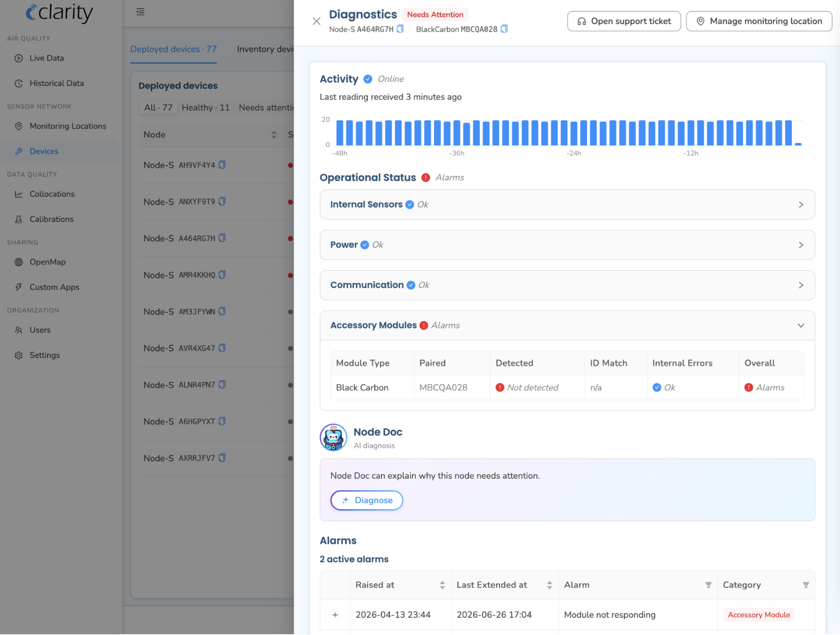Expand Communication section
This screenshot has width=840, height=635.
(x=567, y=285)
